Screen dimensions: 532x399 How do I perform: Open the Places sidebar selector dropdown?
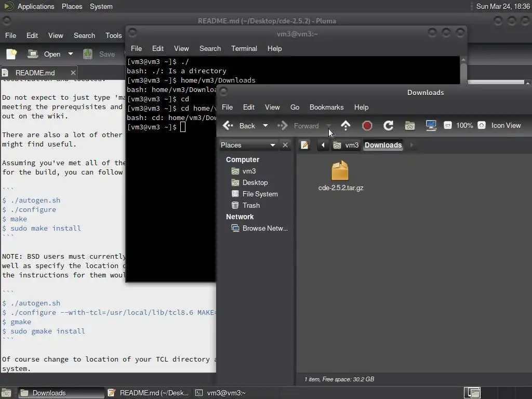[x=248, y=145]
